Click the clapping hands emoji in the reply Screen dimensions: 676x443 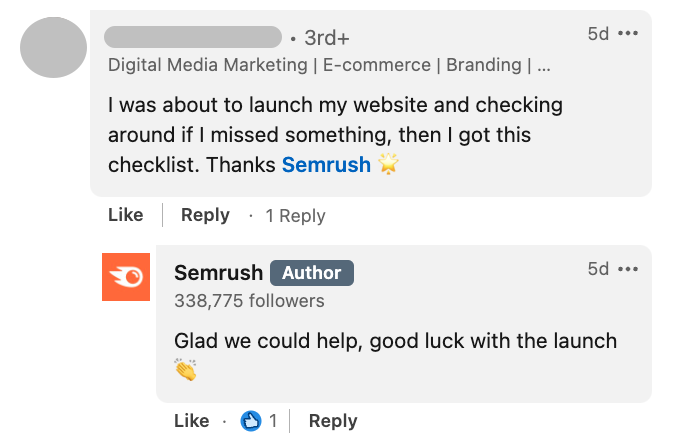click(186, 370)
